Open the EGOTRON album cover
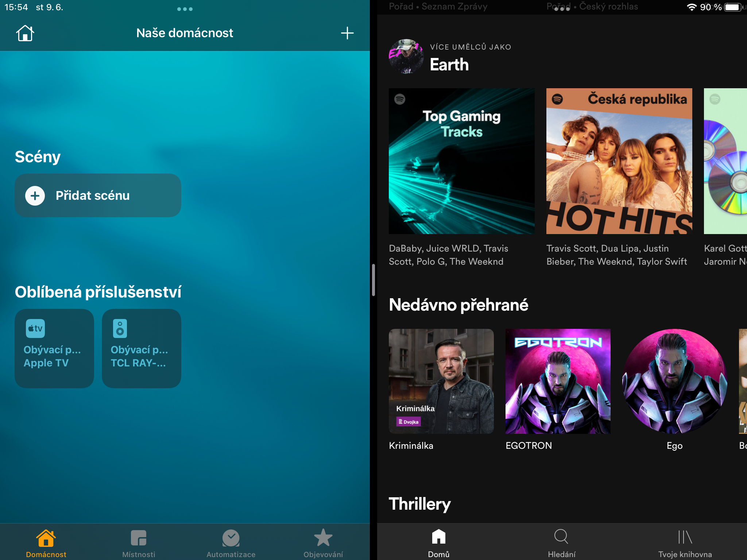The height and width of the screenshot is (560, 747). (x=558, y=381)
